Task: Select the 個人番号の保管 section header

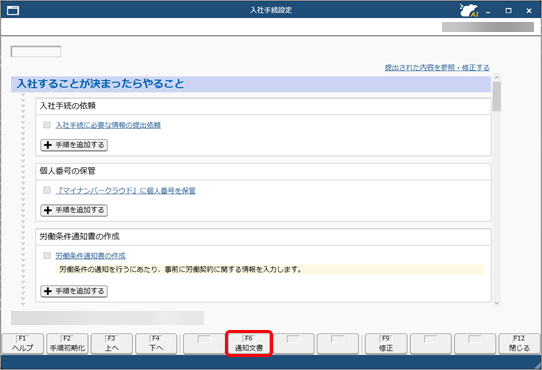Action: coord(263,172)
